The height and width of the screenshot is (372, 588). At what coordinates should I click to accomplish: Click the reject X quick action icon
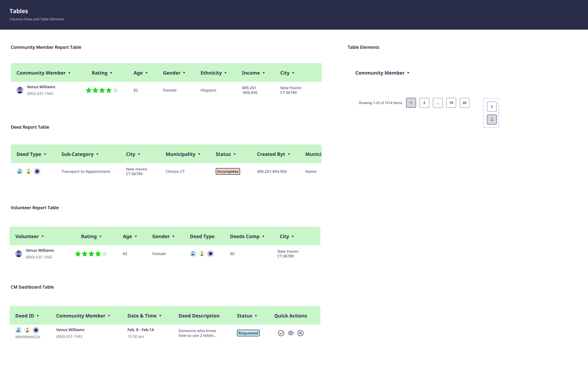300,333
